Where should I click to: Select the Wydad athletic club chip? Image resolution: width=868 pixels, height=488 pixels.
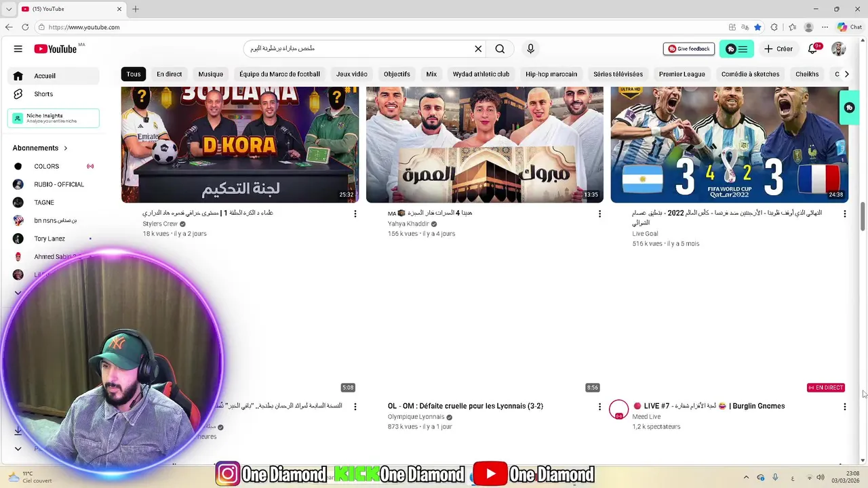click(x=481, y=74)
